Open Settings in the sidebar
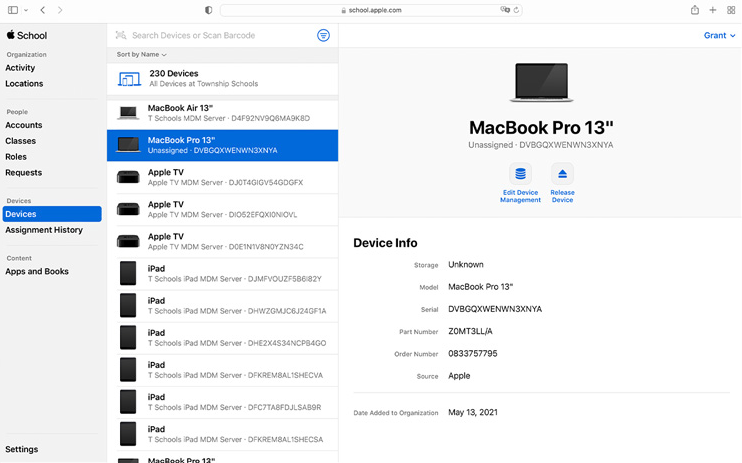This screenshot has width=742, height=463. click(22, 449)
